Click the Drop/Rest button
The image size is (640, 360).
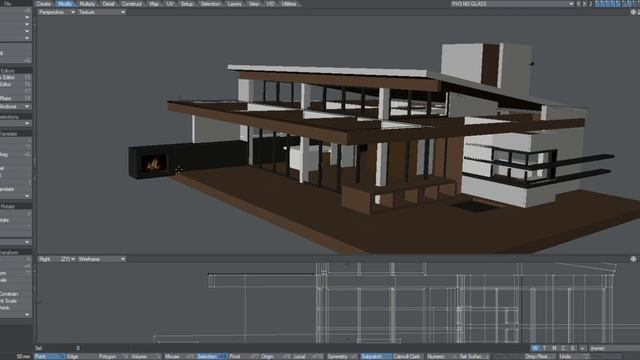540,356
